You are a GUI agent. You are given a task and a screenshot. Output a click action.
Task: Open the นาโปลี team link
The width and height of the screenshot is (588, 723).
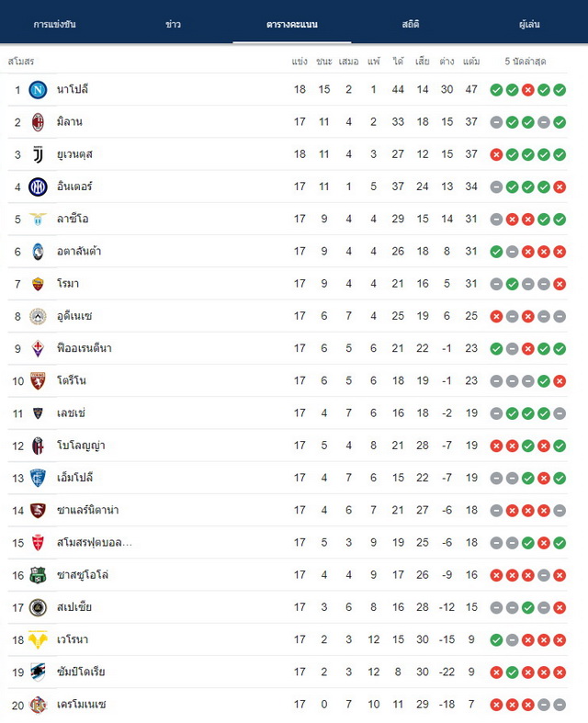(73, 89)
